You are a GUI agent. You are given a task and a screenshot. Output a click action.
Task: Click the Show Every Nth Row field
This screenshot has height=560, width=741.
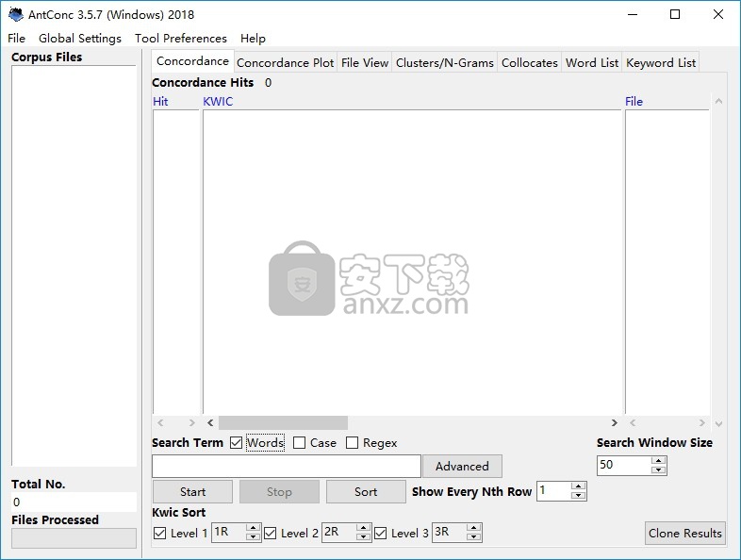553,491
